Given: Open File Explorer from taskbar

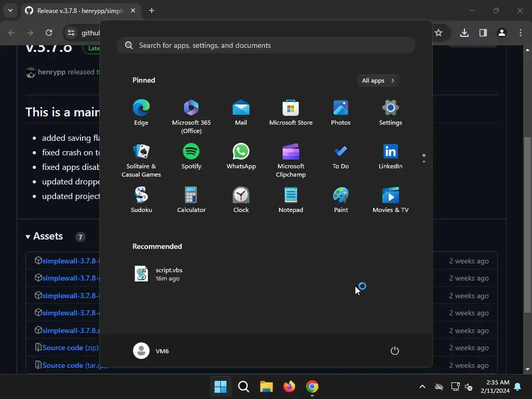Looking at the screenshot, I should [x=267, y=387].
